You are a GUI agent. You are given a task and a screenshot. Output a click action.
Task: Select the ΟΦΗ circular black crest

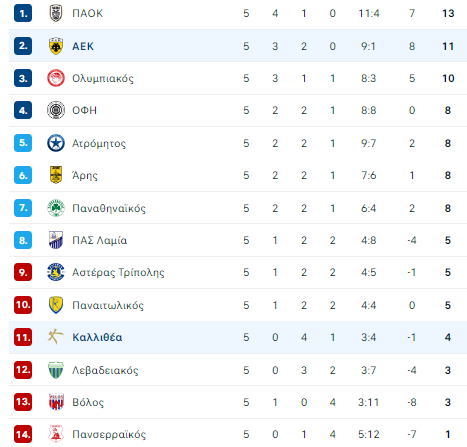tap(56, 110)
